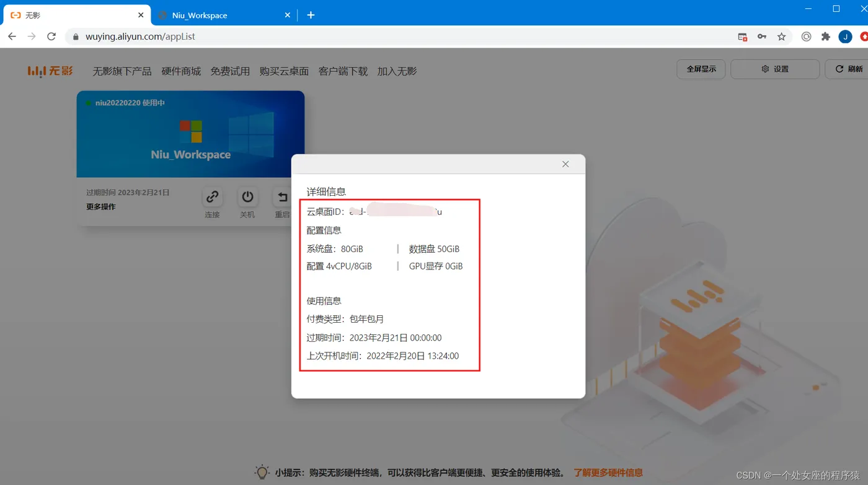Click the 重启 restart icon

click(283, 197)
